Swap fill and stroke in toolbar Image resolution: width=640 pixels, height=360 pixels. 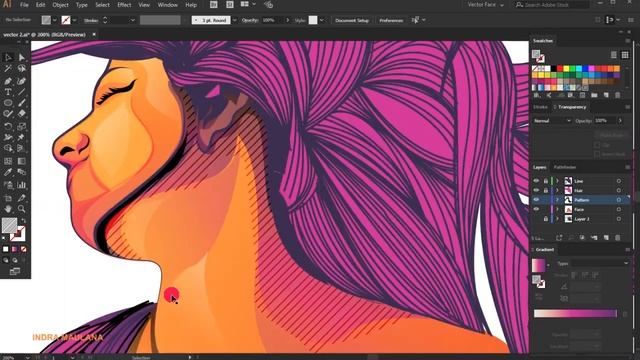coord(24,221)
